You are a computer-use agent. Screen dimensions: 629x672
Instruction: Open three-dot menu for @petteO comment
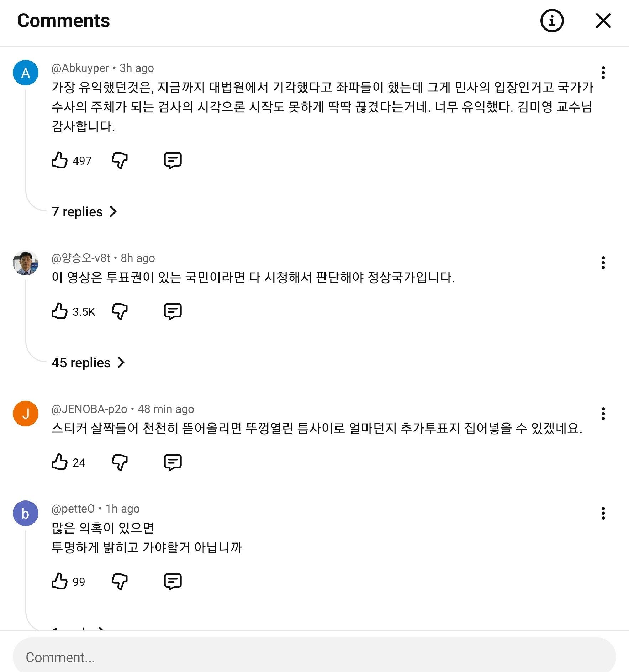(603, 513)
